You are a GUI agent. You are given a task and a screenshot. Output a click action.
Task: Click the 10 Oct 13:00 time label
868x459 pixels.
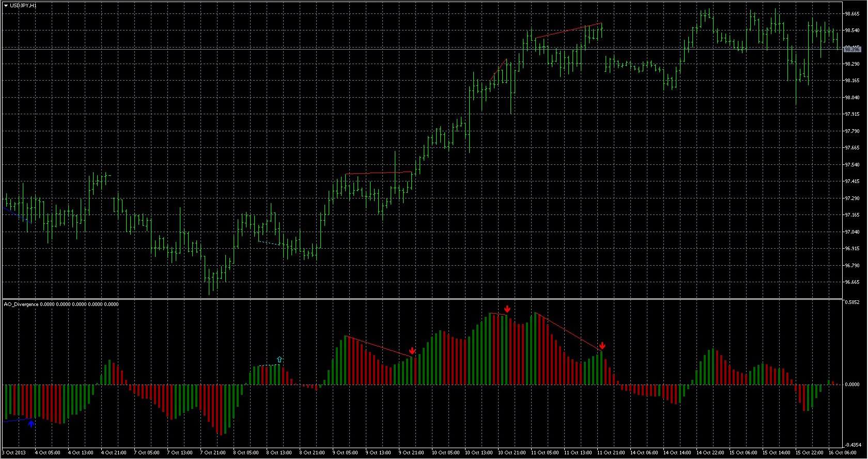tap(479, 453)
